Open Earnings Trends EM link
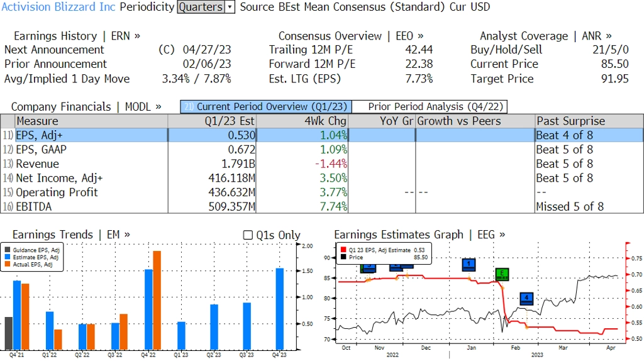Viewport: 644px width, 361px height. point(72,235)
